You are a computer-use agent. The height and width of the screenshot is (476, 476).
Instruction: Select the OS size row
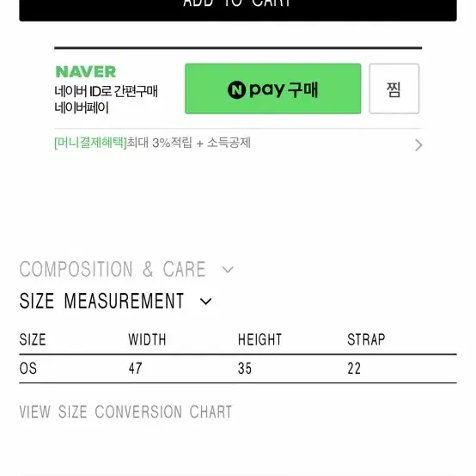click(x=238, y=369)
